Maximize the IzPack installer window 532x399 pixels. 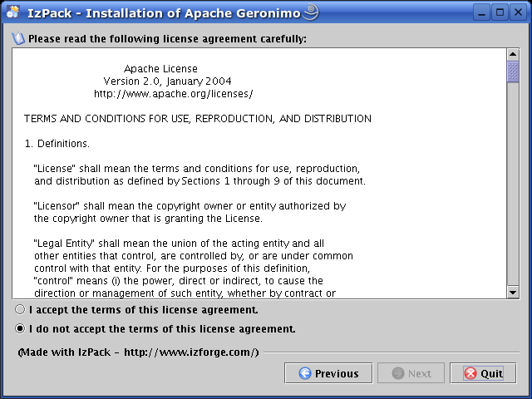coord(500,12)
